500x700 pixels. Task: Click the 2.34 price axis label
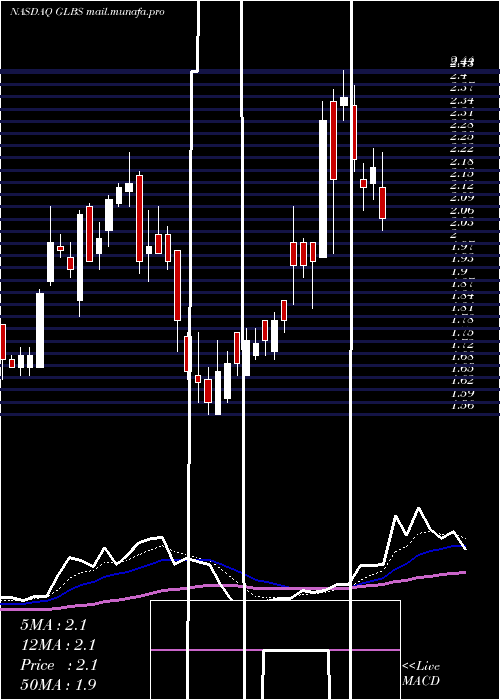coord(462,100)
